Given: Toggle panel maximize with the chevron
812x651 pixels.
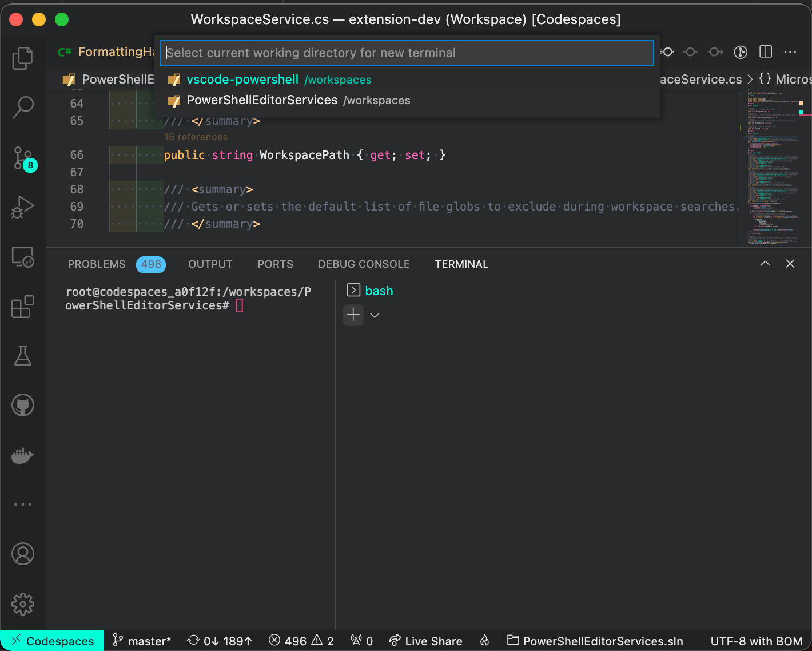Looking at the screenshot, I should point(765,264).
